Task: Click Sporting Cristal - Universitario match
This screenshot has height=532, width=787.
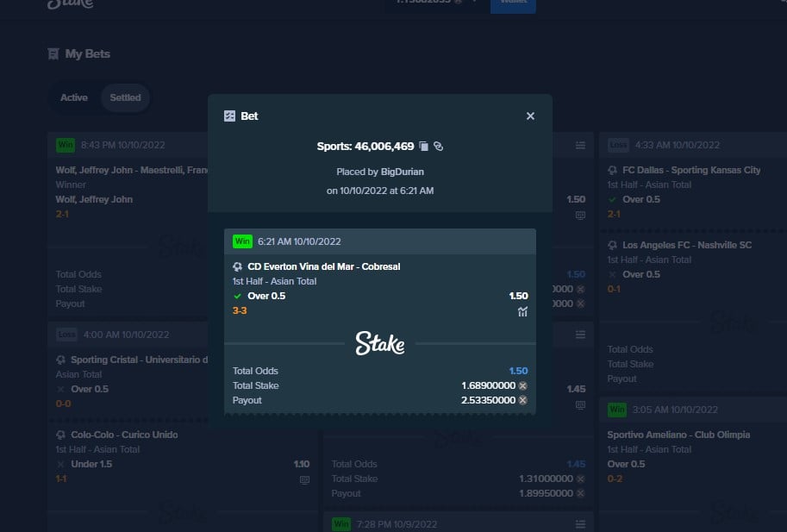Action: (x=139, y=360)
